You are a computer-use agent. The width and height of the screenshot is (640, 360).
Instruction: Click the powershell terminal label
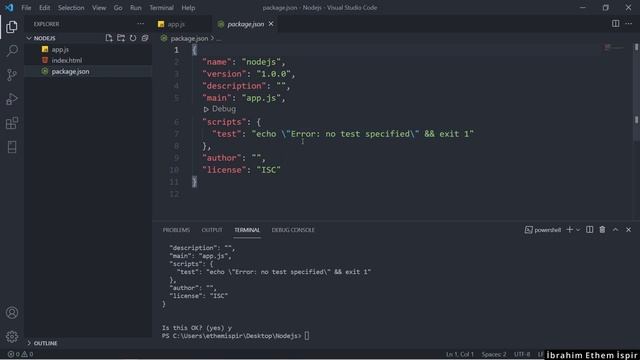tap(543, 230)
